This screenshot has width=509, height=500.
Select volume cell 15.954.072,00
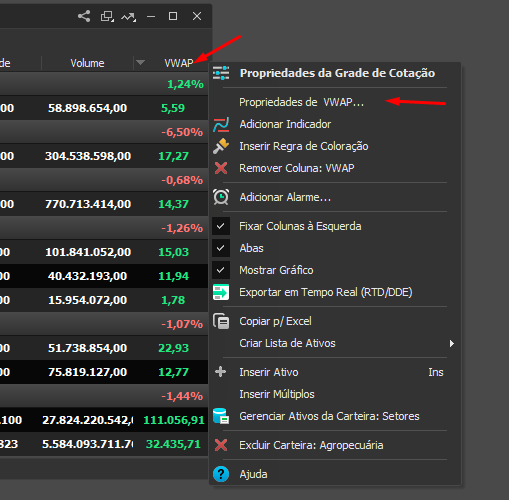point(87,300)
